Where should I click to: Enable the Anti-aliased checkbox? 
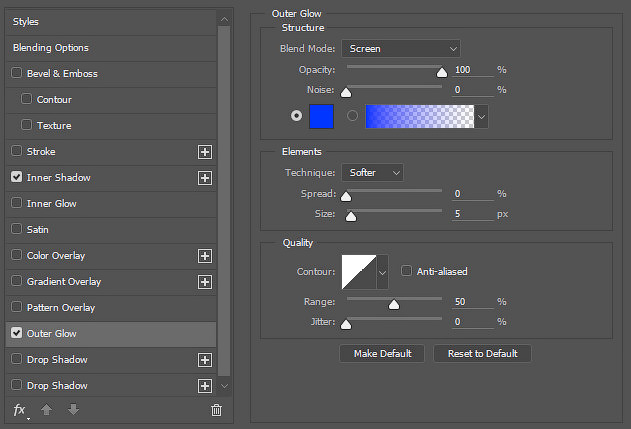pyautogui.click(x=406, y=271)
